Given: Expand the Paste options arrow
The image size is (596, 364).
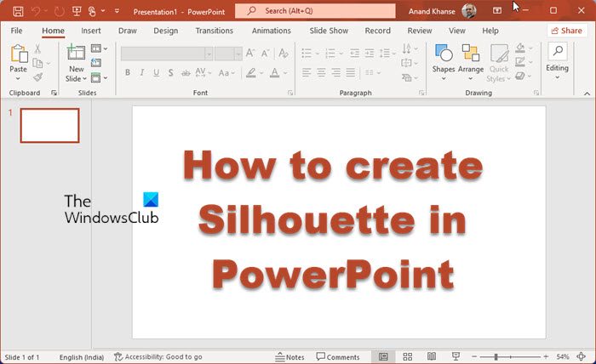Looking at the screenshot, I should click(18, 78).
